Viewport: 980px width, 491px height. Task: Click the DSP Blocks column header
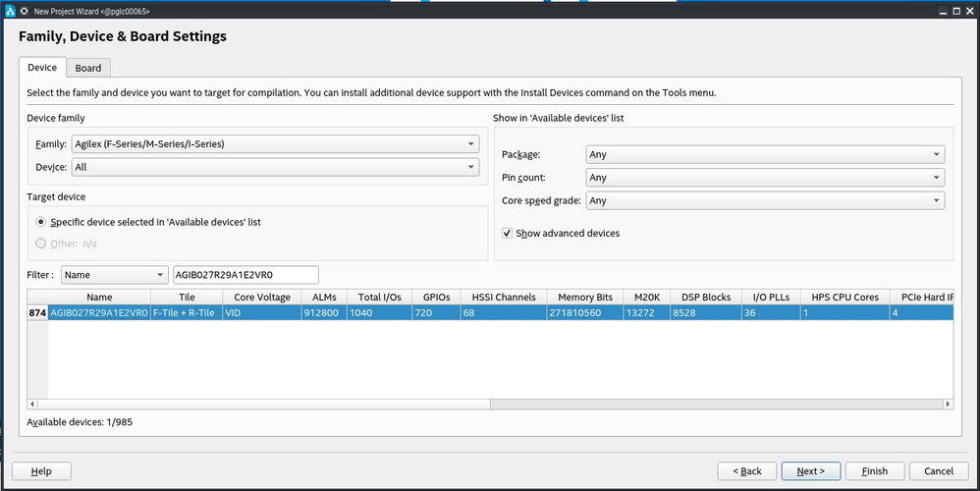[x=706, y=298]
